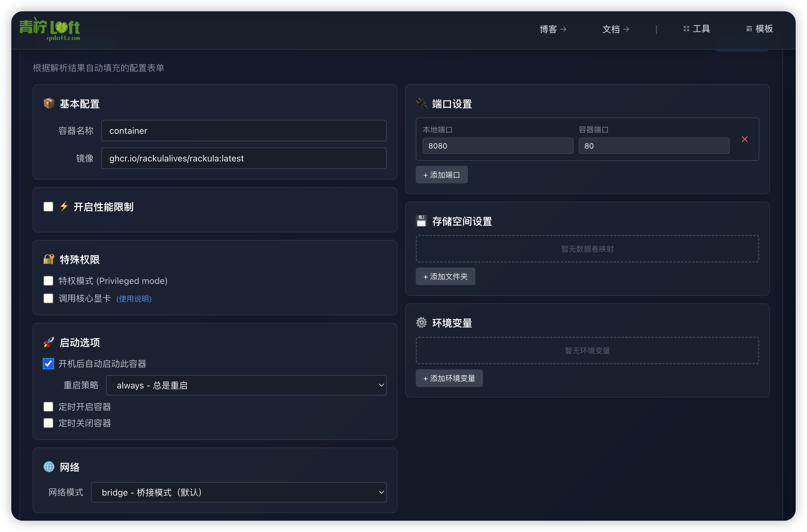Screen dimensions: 807x532
Task: Click the 网络 globe icon
Action: point(49,467)
